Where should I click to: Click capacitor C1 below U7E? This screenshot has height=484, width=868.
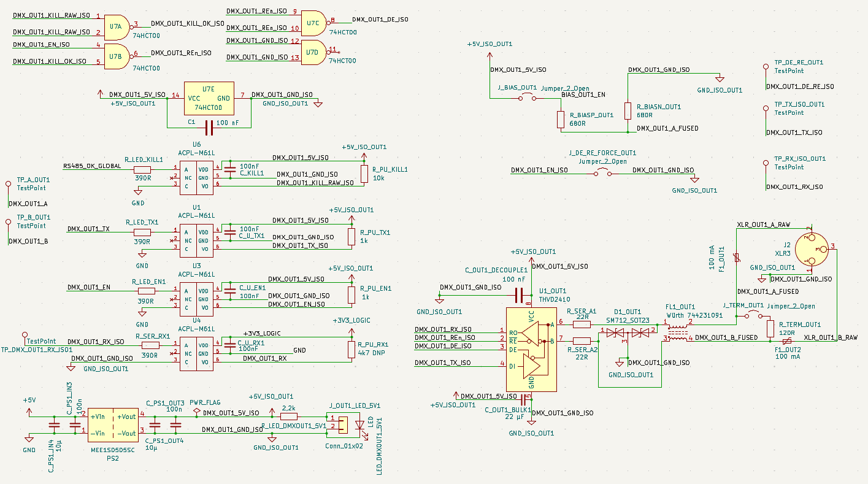tap(209, 128)
